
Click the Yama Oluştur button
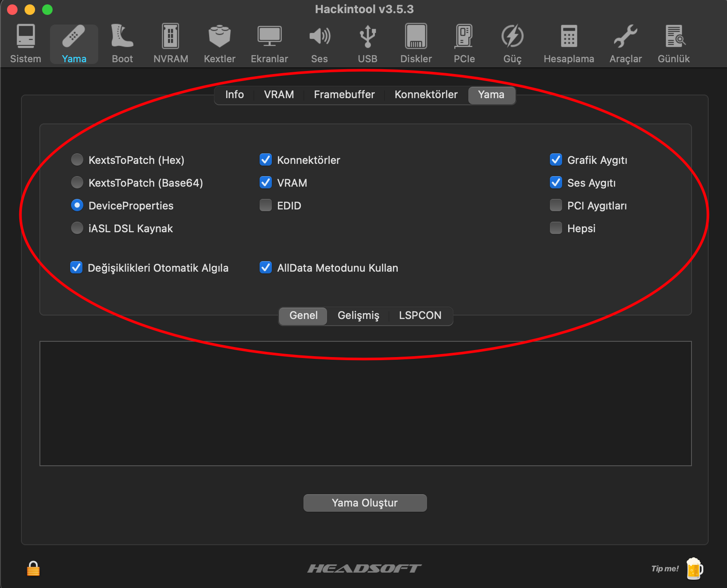tap(365, 503)
